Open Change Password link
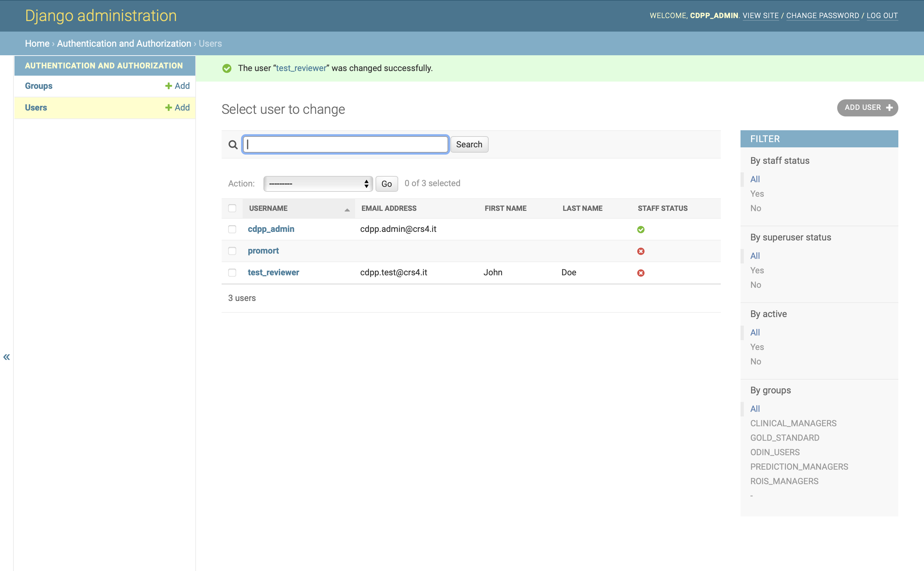This screenshot has height=571, width=924. pos(822,15)
